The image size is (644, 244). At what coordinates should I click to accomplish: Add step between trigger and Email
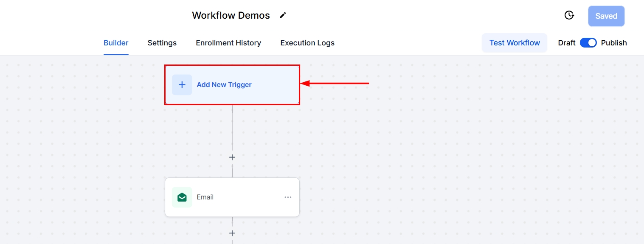232,157
